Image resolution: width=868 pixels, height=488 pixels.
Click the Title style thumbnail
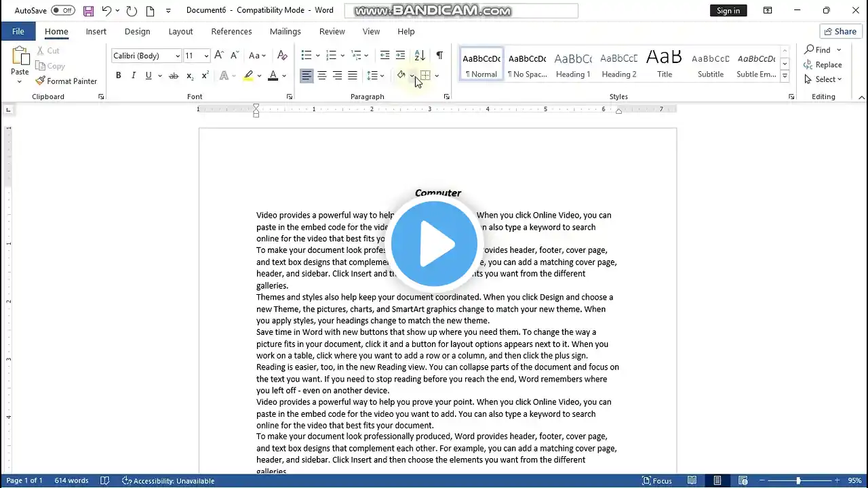click(665, 64)
